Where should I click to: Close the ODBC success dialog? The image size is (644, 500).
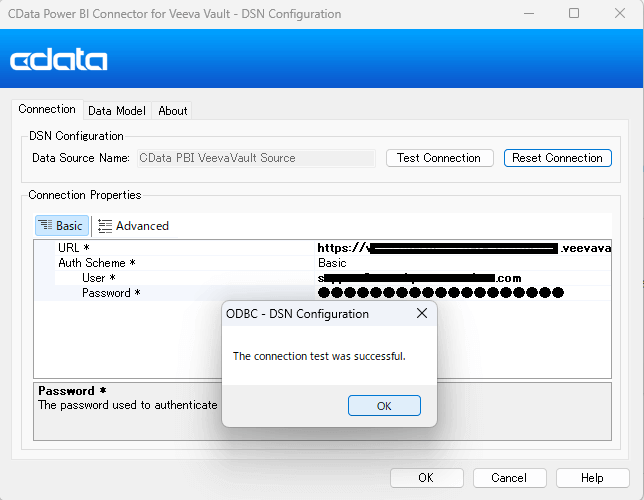click(x=422, y=313)
